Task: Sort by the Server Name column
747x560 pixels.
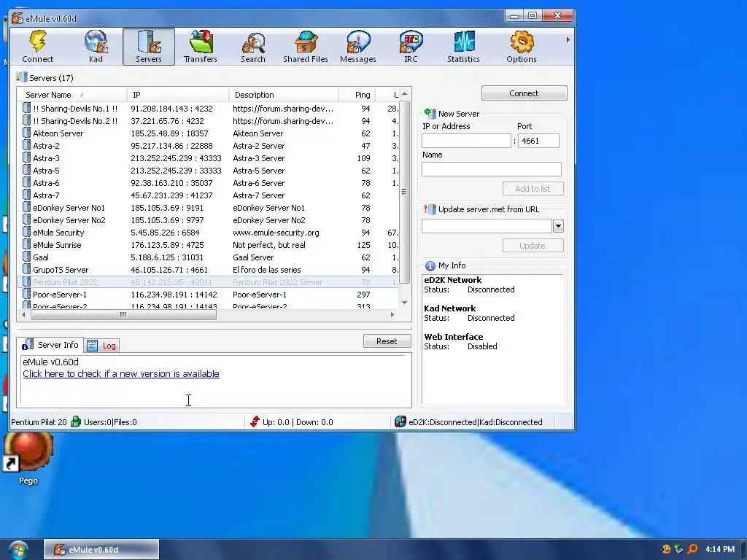Action: pos(72,95)
